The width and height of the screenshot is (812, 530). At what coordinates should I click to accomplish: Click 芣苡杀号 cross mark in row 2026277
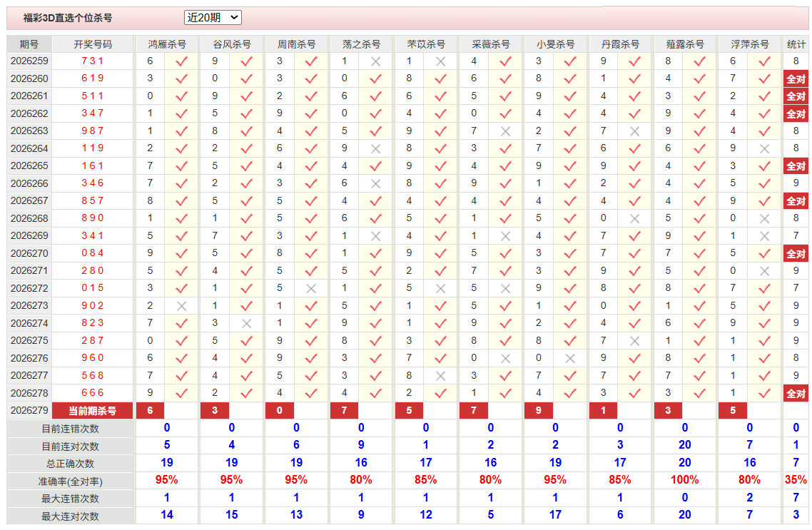pyautogui.click(x=441, y=377)
